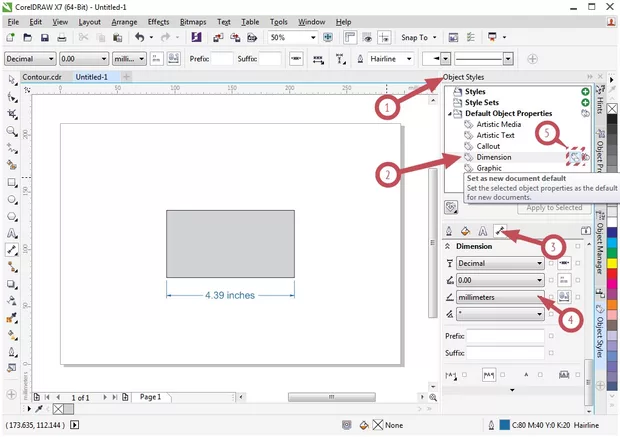Image resolution: width=620 pixels, height=437 pixels.
Task: Select the Text tool in toolbox
Action: pyautogui.click(x=11, y=233)
